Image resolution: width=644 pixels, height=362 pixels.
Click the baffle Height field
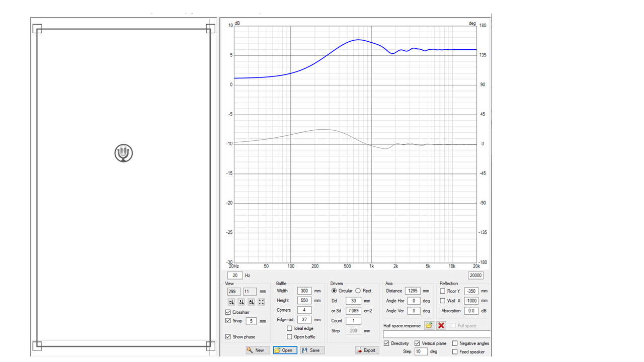click(x=304, y=300)
